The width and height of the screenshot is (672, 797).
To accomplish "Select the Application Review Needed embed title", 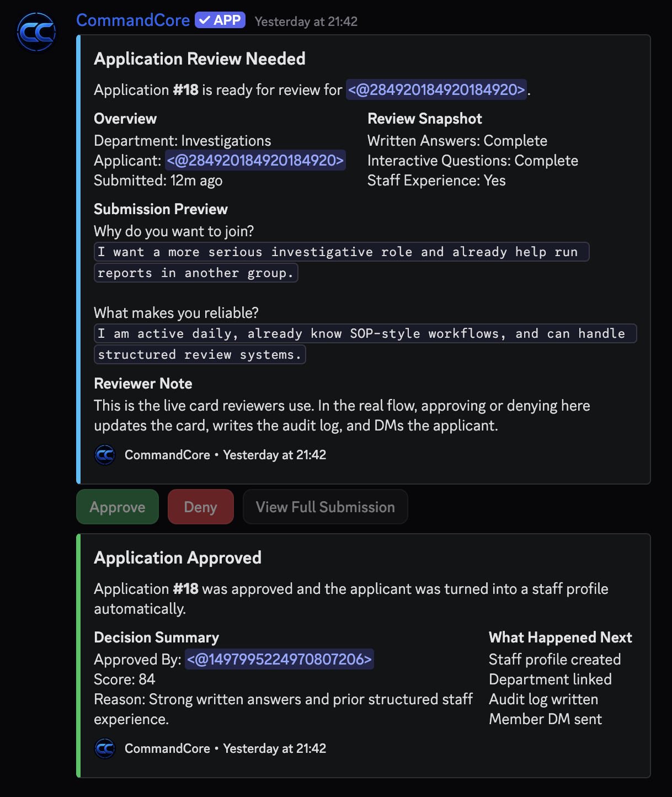I will pos(200,59).
